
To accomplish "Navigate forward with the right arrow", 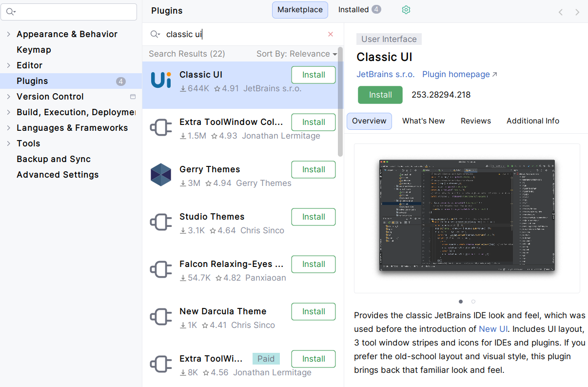I will 577,12.
